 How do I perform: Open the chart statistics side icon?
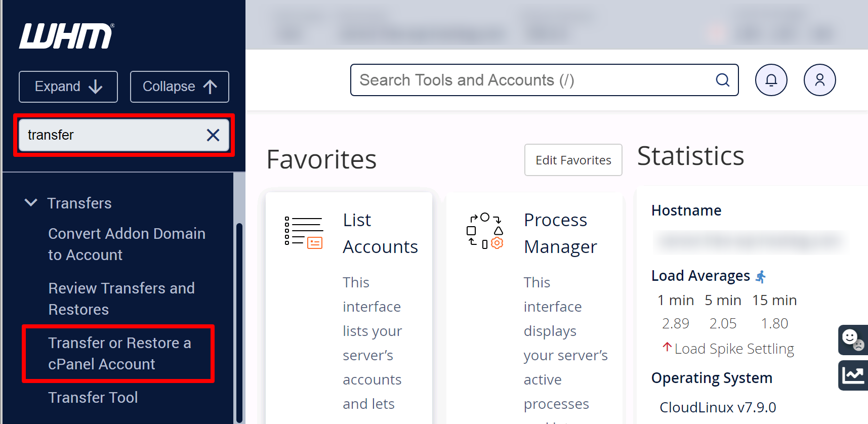coord(853,375)
